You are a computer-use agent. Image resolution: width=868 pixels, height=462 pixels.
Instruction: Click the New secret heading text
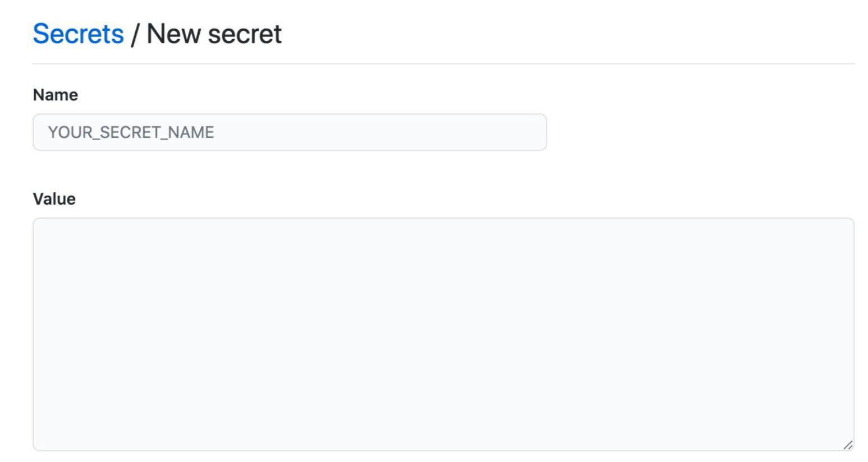tap(214, 34)
